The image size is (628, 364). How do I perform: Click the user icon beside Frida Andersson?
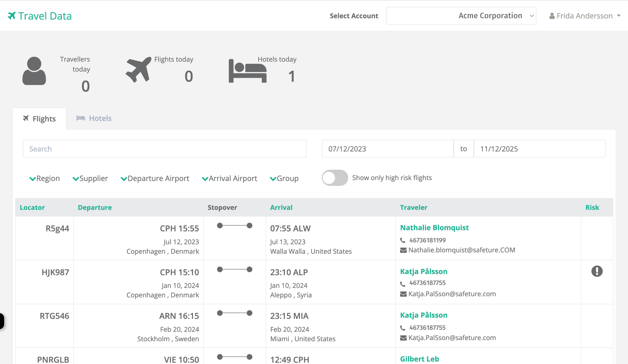click(552, 16)
